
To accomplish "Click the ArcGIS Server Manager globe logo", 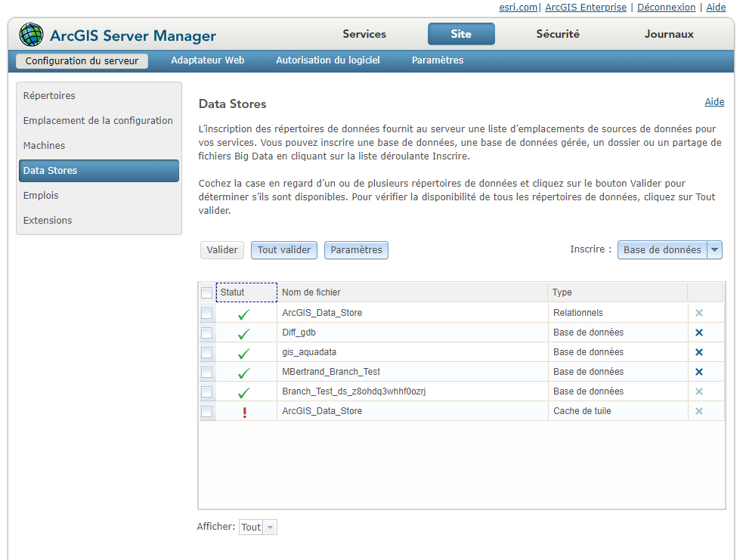I will pos(31,35).
